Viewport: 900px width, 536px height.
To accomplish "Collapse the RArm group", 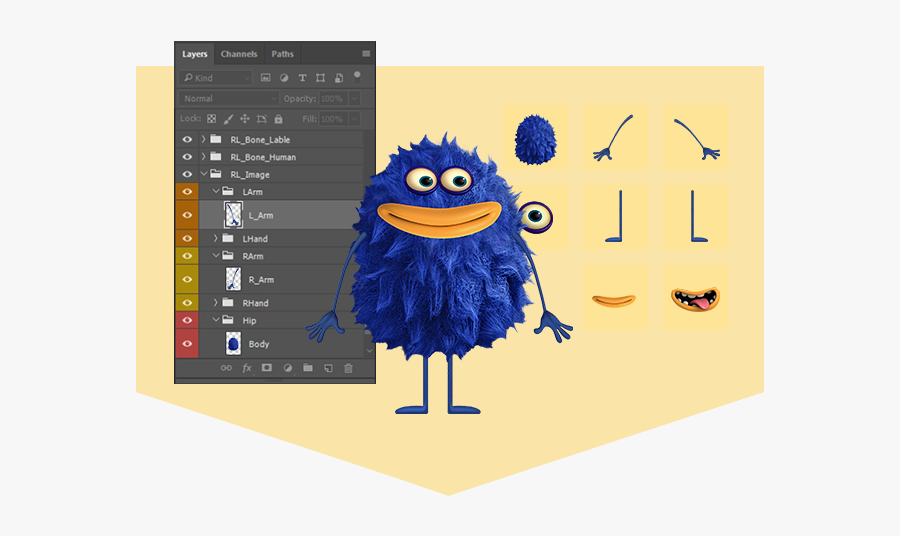I will pos(216,255).
